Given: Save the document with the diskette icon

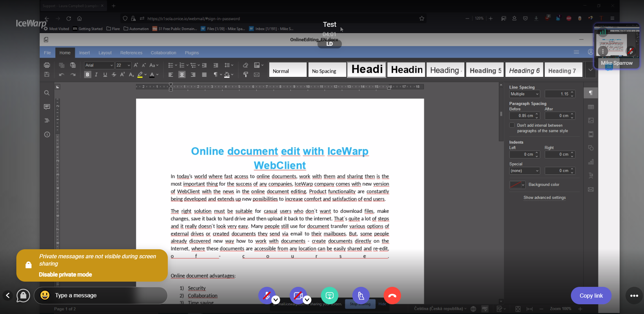Looking at the screenshot, I should click(x=47, y=74).
